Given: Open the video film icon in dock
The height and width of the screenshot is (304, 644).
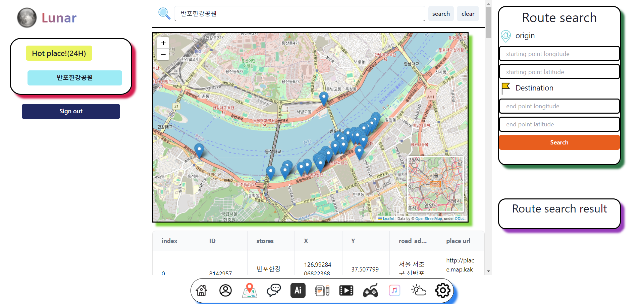Looking at the screenshot, I should coord(346,290).
